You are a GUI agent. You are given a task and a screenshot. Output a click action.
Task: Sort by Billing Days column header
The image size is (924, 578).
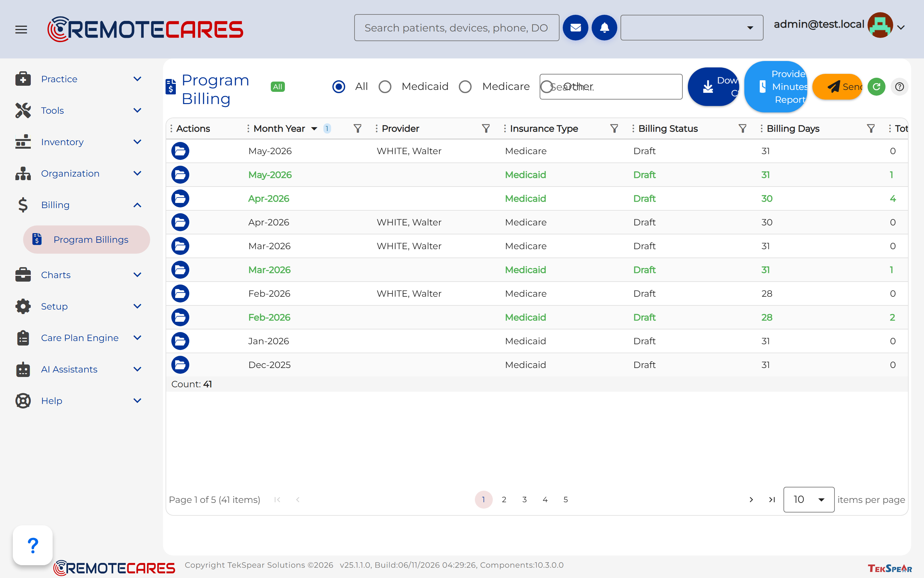coord(793,128)
